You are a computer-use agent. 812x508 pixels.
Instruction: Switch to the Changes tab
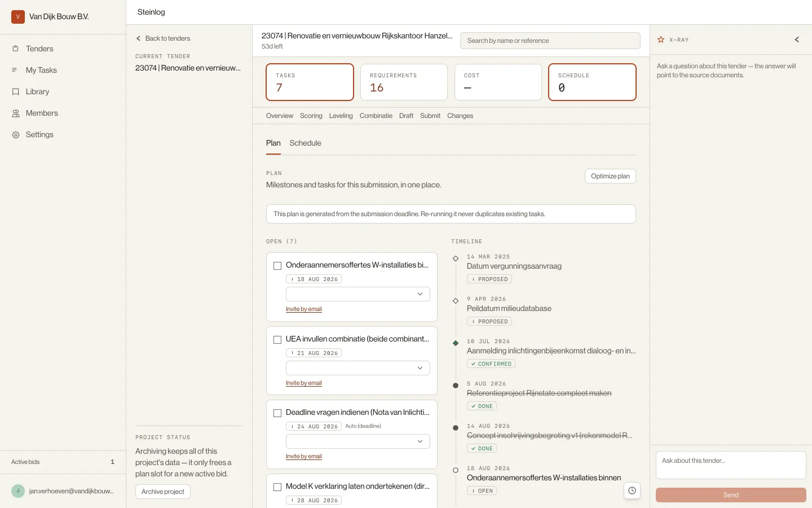coord(460,116)
